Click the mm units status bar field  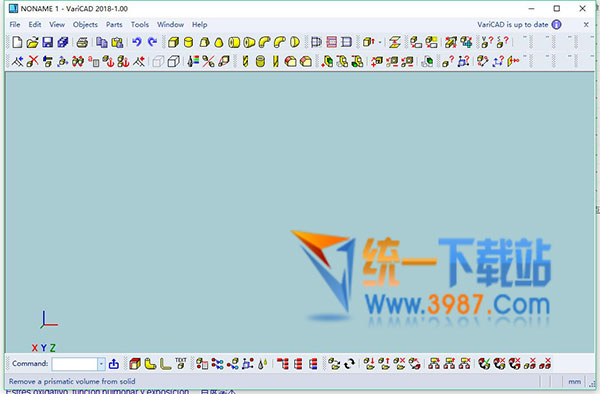574,381
